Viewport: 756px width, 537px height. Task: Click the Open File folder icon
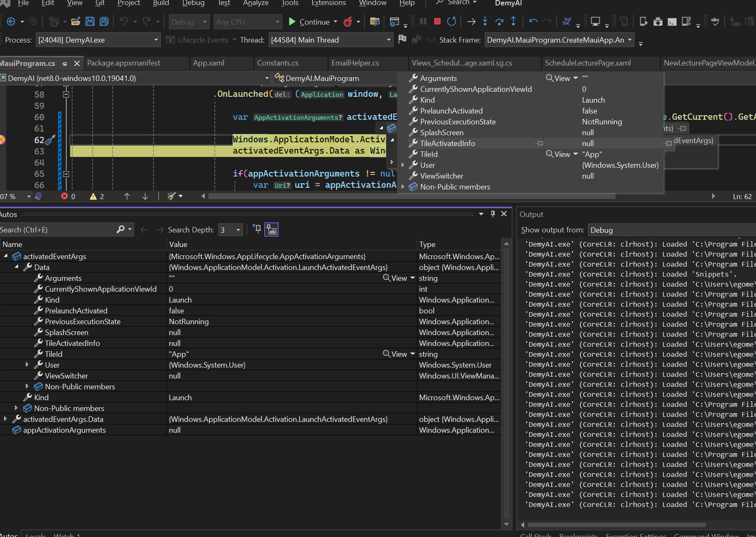[x=76, y=22]
